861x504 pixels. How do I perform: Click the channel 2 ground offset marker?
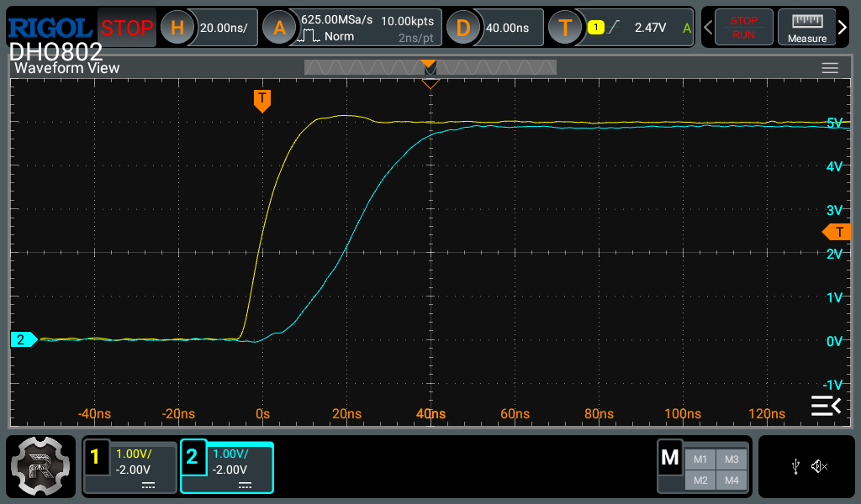coord(23,339)
